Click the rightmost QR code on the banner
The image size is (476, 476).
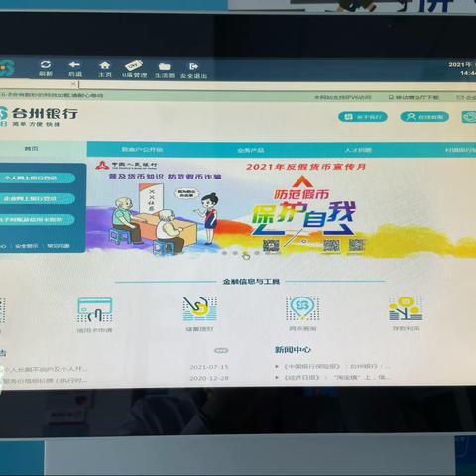click(357, 245)
